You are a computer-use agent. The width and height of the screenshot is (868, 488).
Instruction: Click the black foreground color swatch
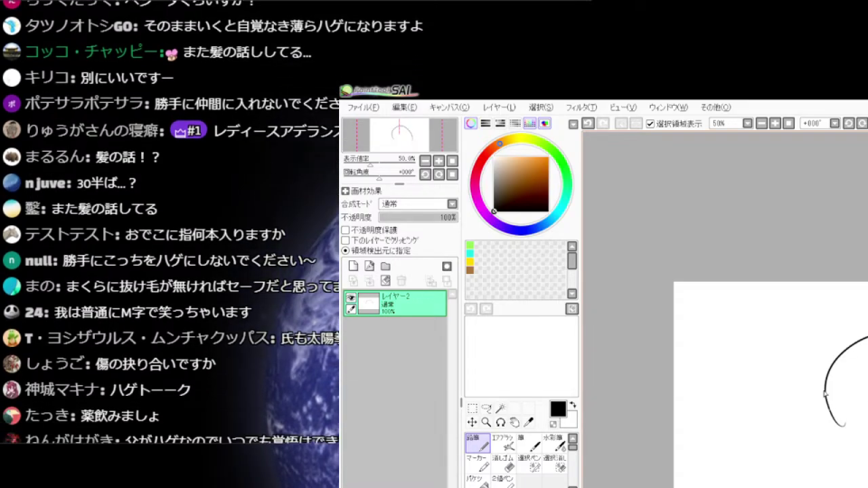pos(558,408)
